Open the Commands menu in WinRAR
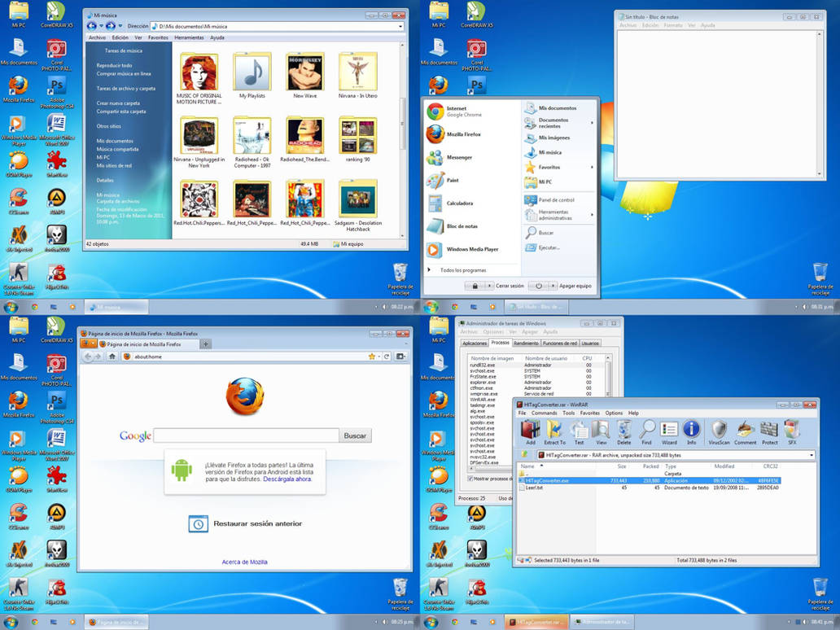Viewport: 840px width, 630px height. tap(543, 413)
